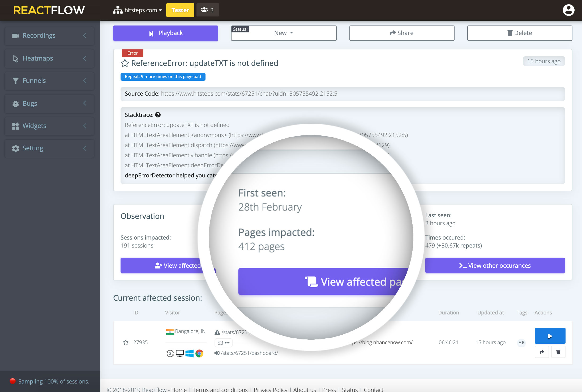Open Press footer link
This screenshot has height=392, width=582.
tap(329, 389)
